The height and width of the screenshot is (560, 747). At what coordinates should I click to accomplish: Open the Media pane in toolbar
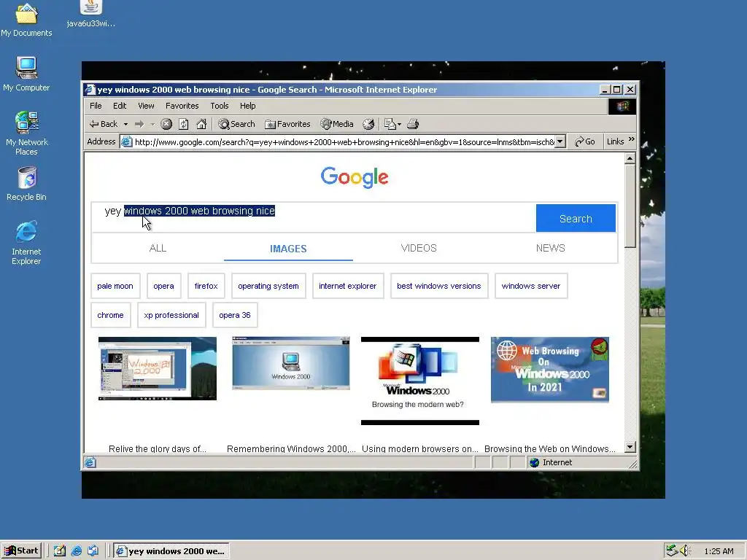click(x=337, y=124)
